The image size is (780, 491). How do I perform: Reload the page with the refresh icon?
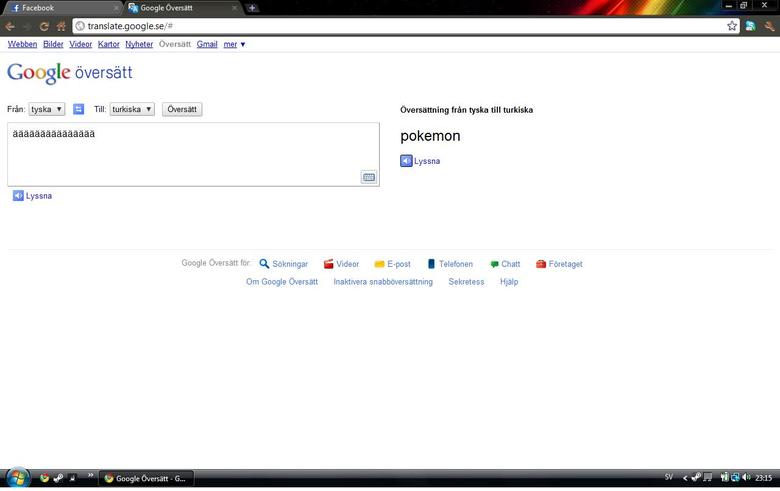coord(44,26)
